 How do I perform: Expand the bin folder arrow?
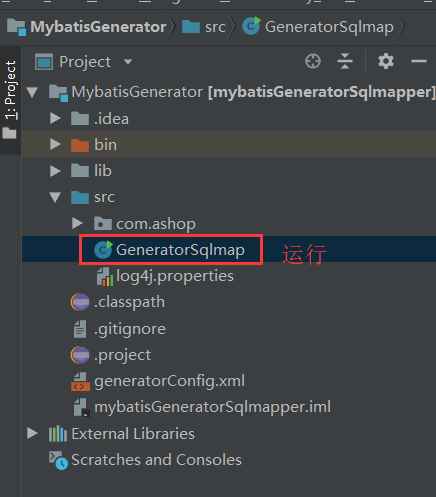click(55, 144)
